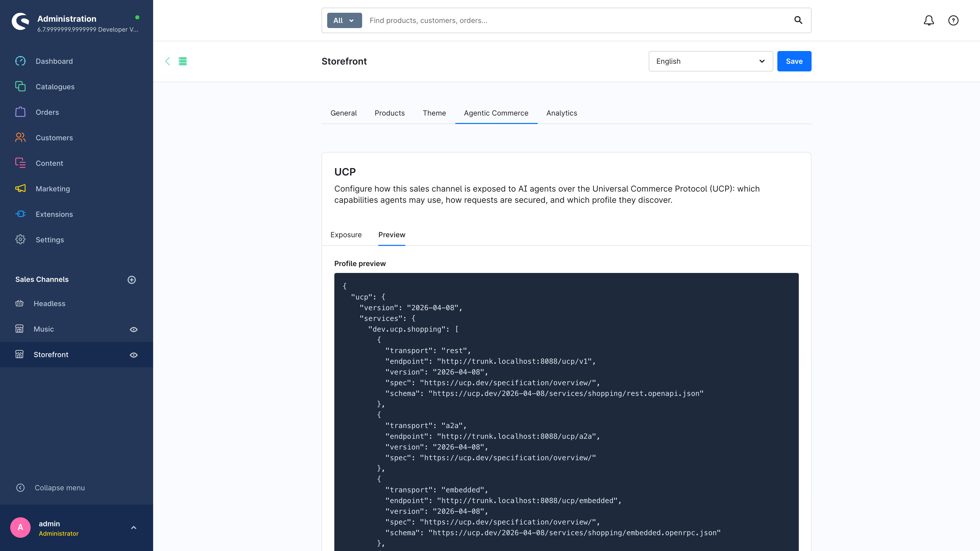Click the Save button
Image resolution: width=980 pixels, height=551 pixels.
[x=794, y=61]
